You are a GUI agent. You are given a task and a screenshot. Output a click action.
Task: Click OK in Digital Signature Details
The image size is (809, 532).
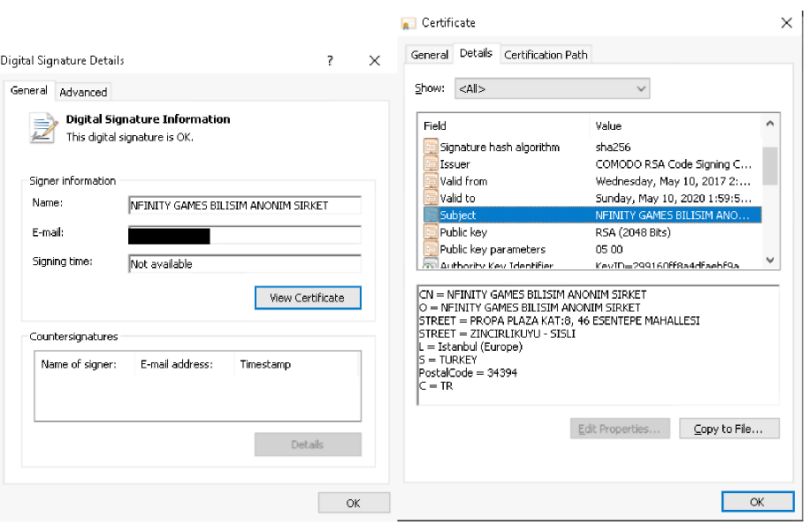click(x=354, y=503)
